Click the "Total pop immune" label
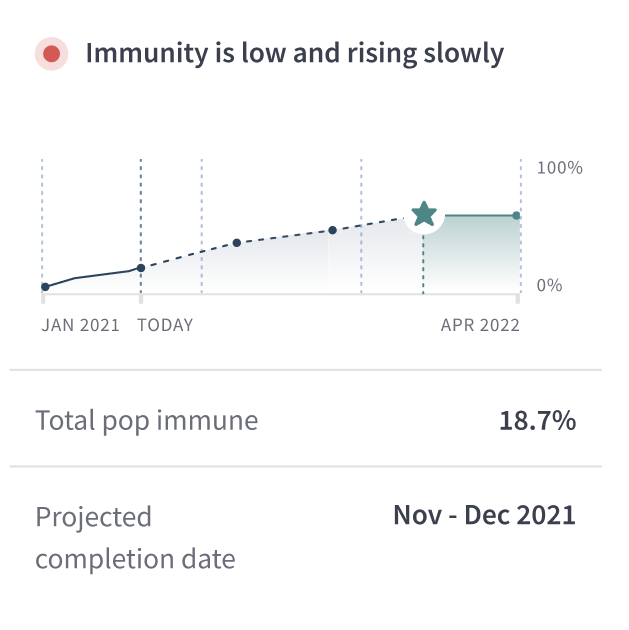The width and height of the screenshot is (629, 630). tap(147, 421)
